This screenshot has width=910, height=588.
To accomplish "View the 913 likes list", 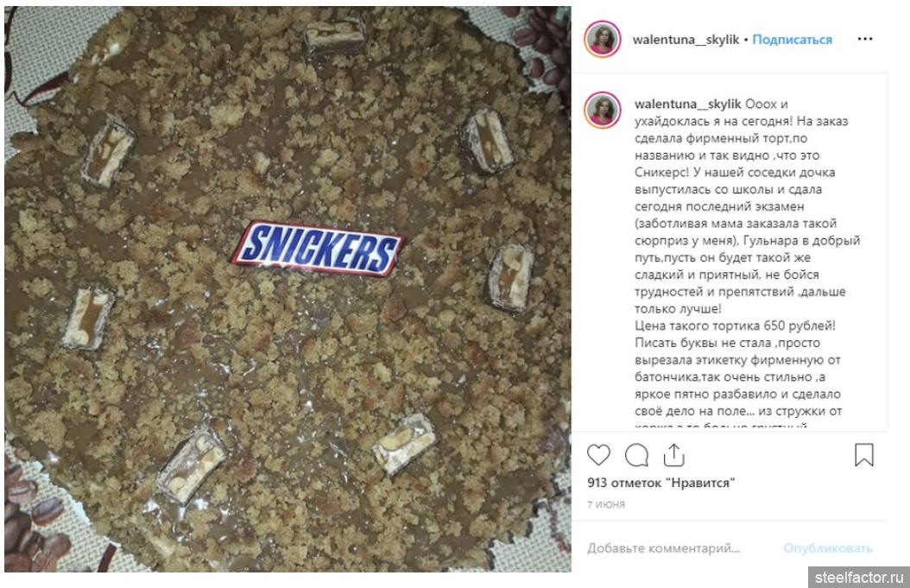I will (x=661, y=483).
